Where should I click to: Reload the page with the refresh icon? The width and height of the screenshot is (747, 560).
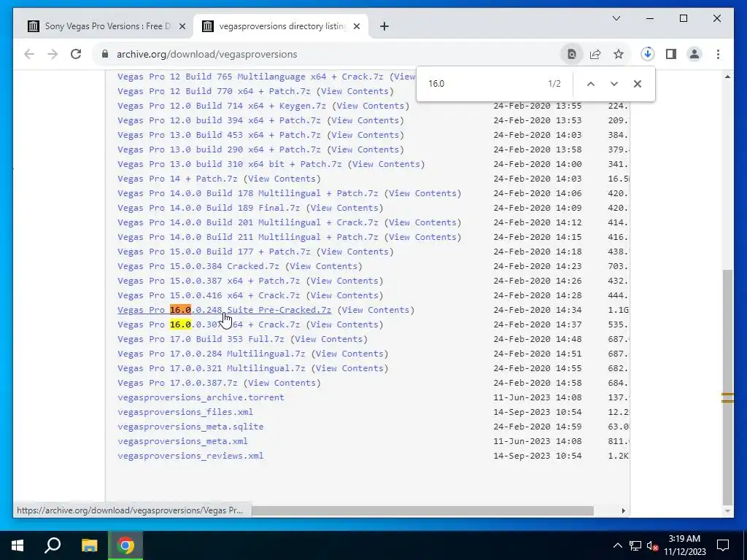pos(76,54)
